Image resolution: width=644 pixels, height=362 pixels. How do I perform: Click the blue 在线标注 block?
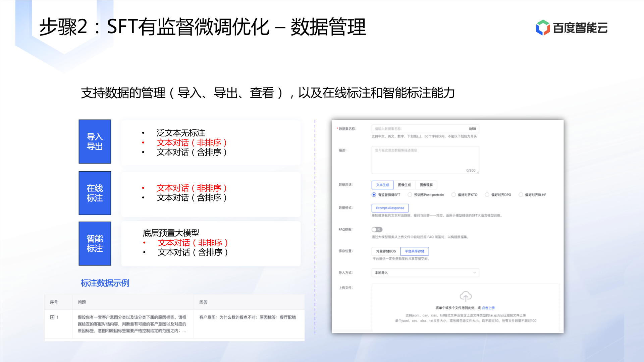pyautogui.click(x=95, y=193)
